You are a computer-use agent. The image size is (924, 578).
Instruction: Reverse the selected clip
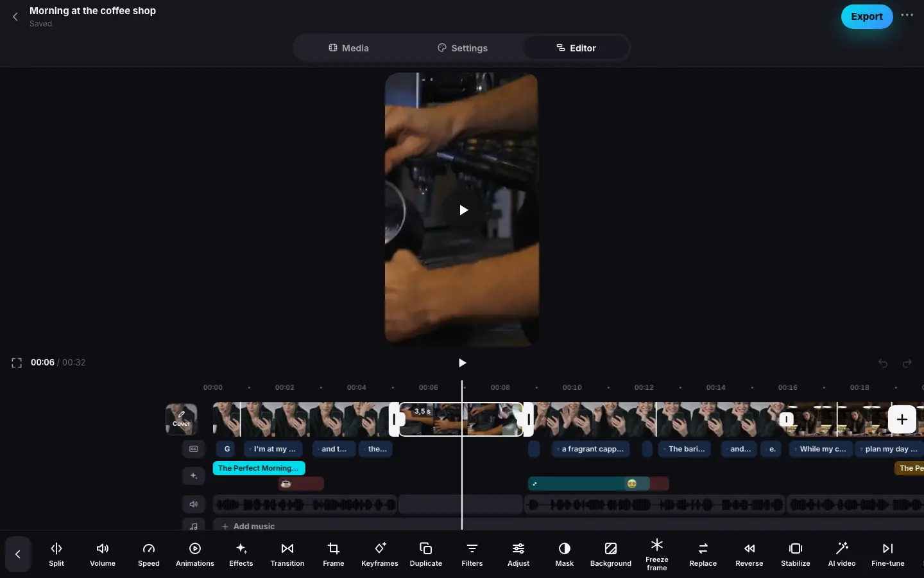pyautogui.click(x=749, y=554)
